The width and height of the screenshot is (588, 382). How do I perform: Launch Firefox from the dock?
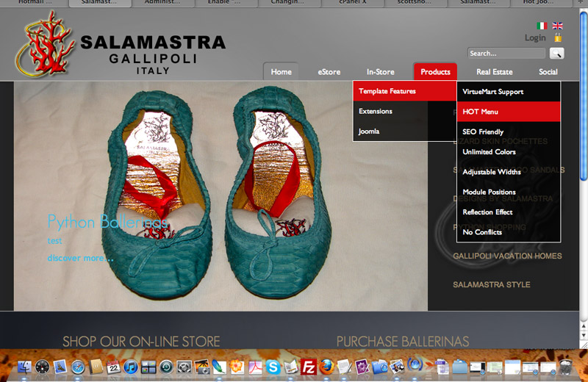point(326,367)
